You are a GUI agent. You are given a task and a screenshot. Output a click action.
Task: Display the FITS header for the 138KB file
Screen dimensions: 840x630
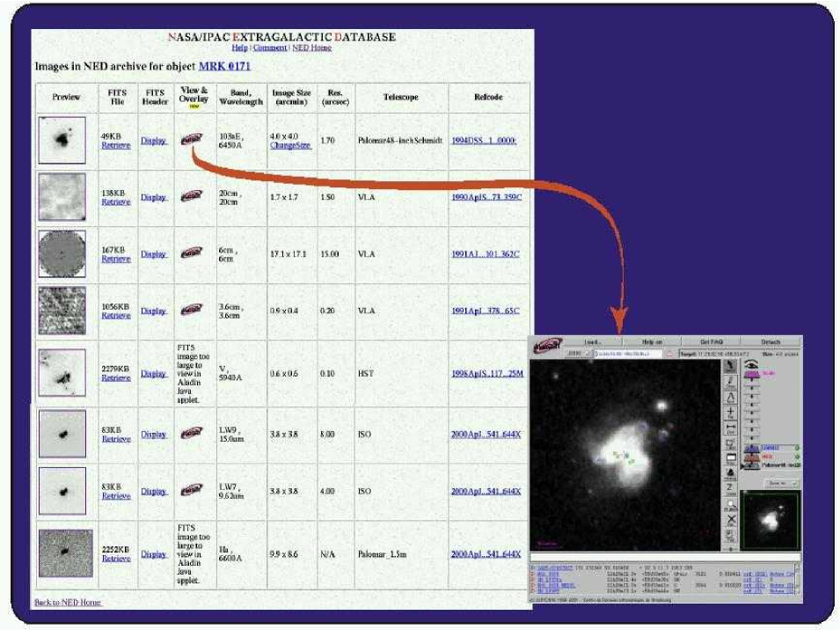[x=154, y=197]
